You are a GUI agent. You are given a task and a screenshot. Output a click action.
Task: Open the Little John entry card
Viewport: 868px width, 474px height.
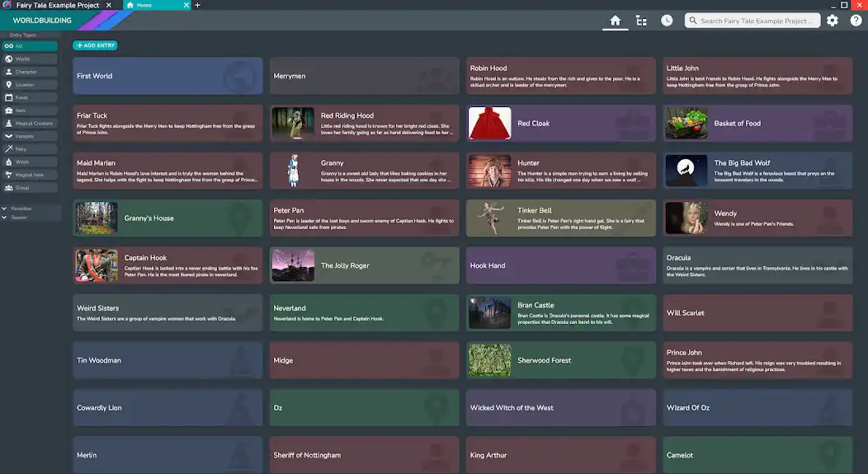click(x=757, y=76)
